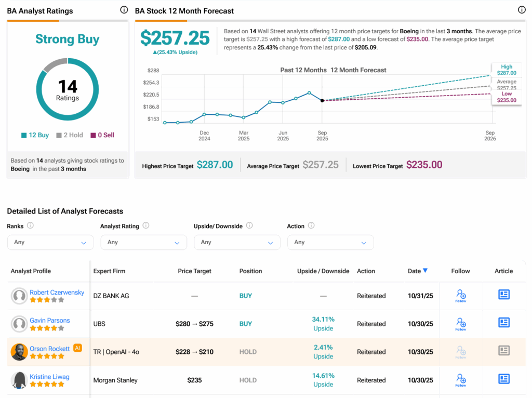The height and width of the screenshot is (398, 532).
Task: Open the Action filter dropdown
Action: tap(330, 242)
